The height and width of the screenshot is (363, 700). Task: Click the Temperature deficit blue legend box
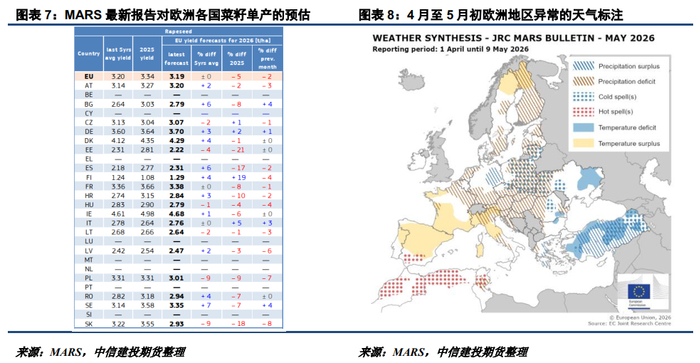pos(583,127)
